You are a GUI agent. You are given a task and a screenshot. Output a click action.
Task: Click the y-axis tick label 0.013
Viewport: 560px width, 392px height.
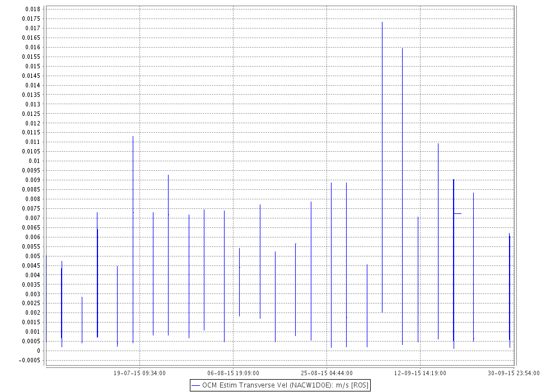33,104
